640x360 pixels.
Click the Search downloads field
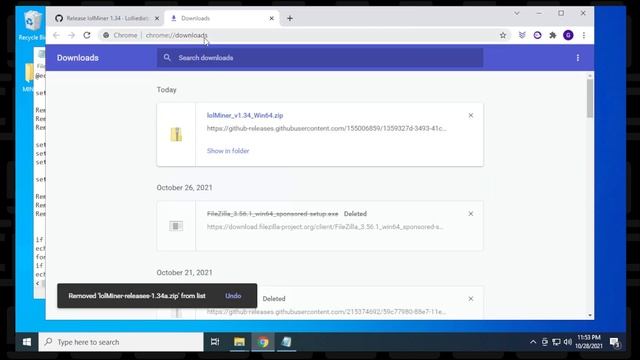320,58
